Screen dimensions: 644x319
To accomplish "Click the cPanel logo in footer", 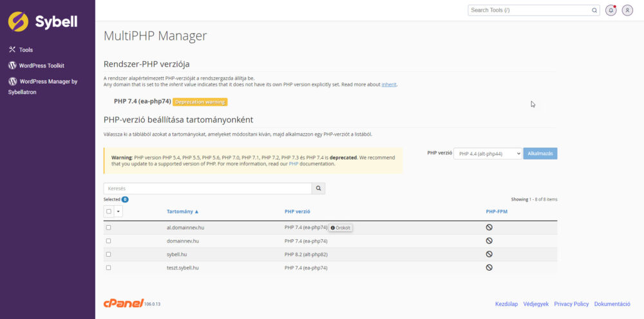I will click(123, 304).
